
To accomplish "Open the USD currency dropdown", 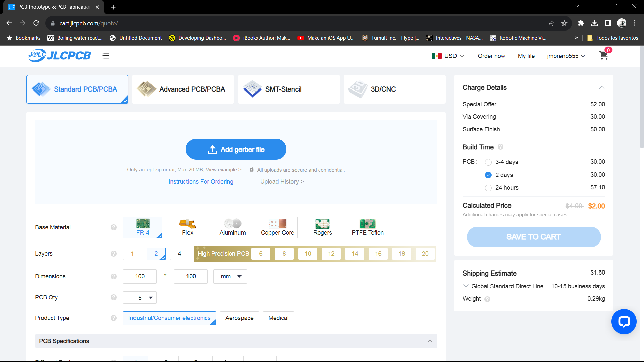I will pos(448,56).
